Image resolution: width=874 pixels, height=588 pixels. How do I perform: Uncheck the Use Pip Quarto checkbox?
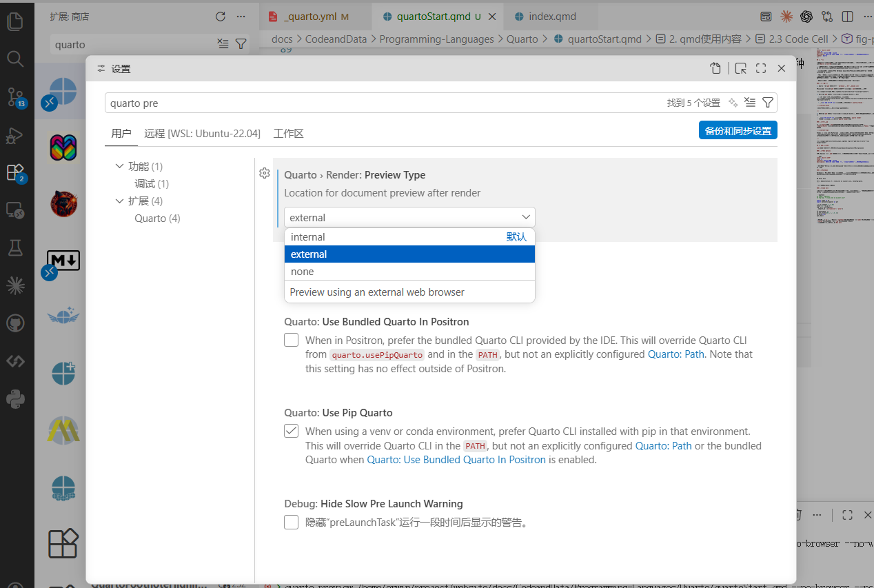292,431
